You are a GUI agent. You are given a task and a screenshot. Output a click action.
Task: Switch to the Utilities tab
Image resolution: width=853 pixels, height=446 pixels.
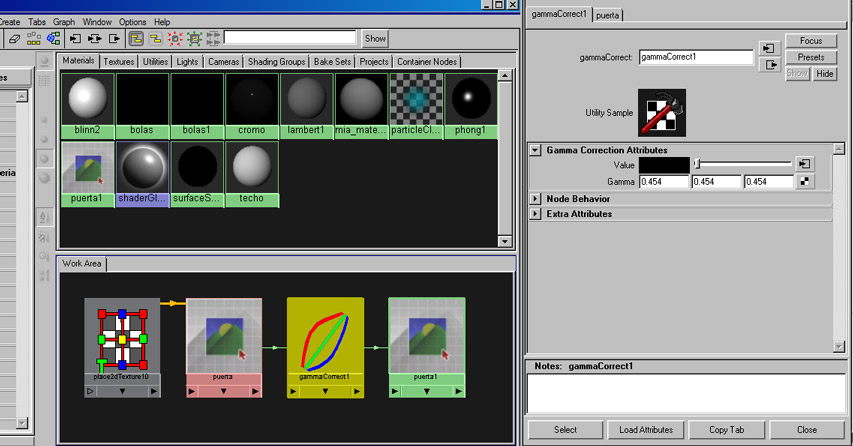tap(155, 62)
